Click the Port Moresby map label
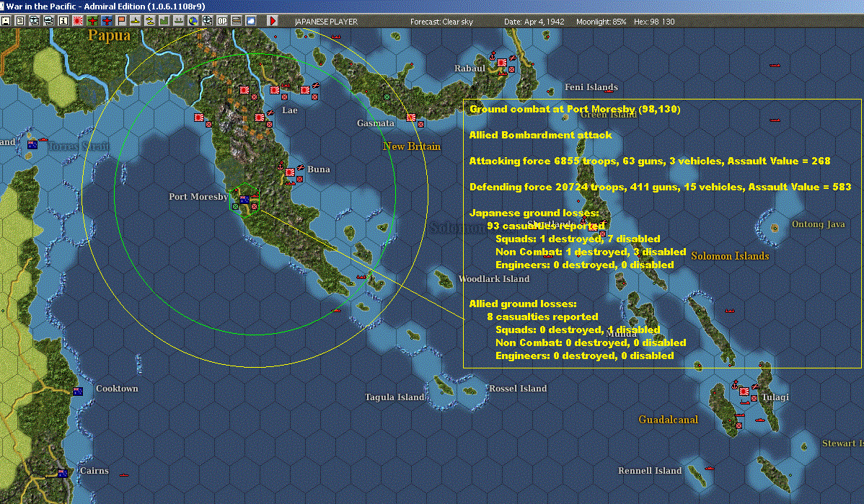Image resolution: width=864 pixels, height=504 pixels. tap(198, 197)
